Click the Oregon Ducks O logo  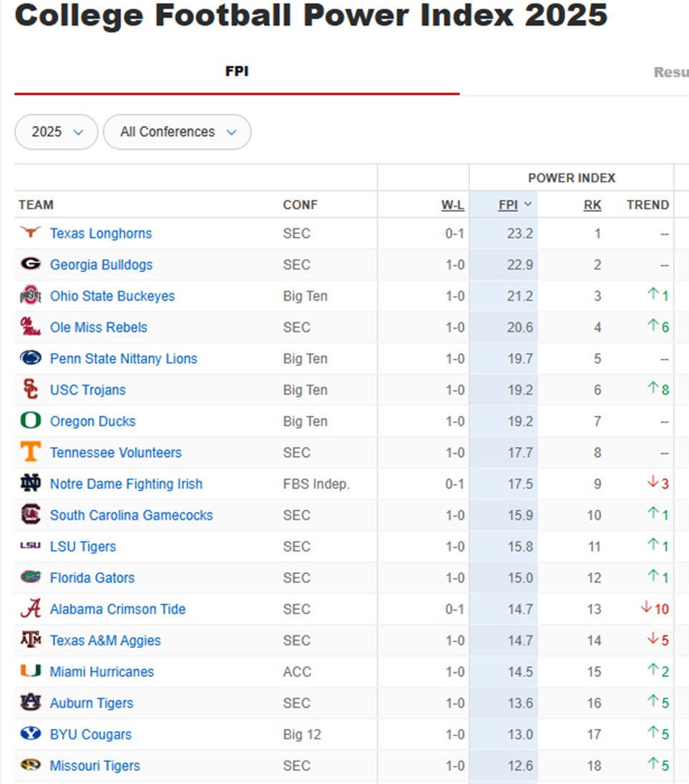pos(31,420)
